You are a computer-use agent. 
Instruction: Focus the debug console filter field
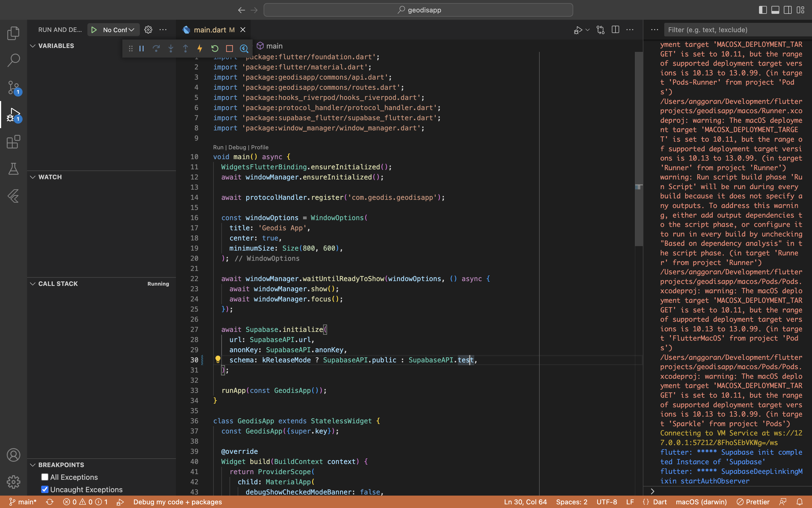coord(738,30)
